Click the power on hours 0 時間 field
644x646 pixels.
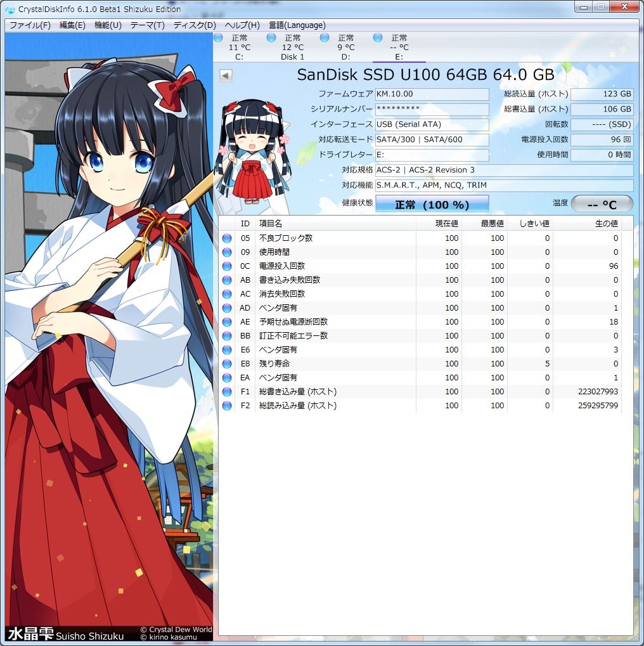[602, 155]
